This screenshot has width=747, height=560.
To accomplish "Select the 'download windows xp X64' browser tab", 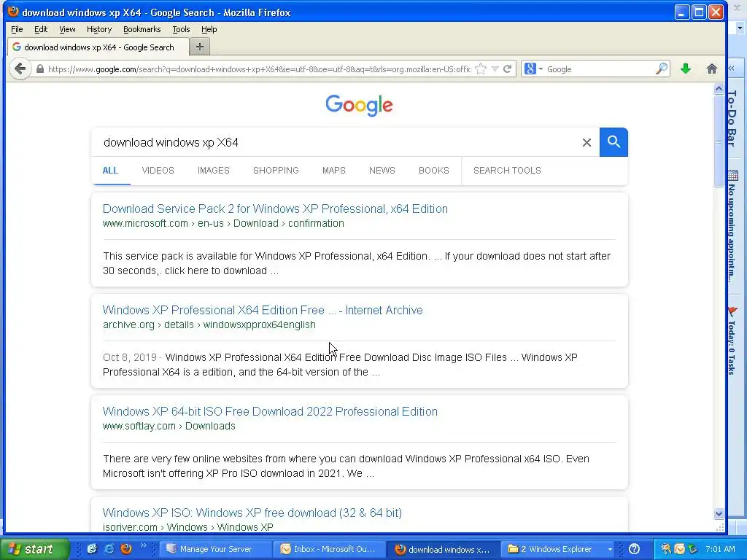I will coord(98,47).
